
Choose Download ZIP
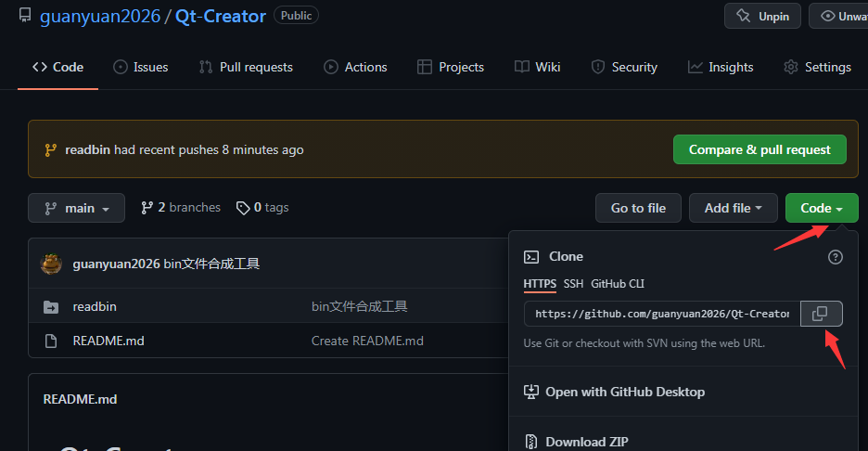click(576, 442)
